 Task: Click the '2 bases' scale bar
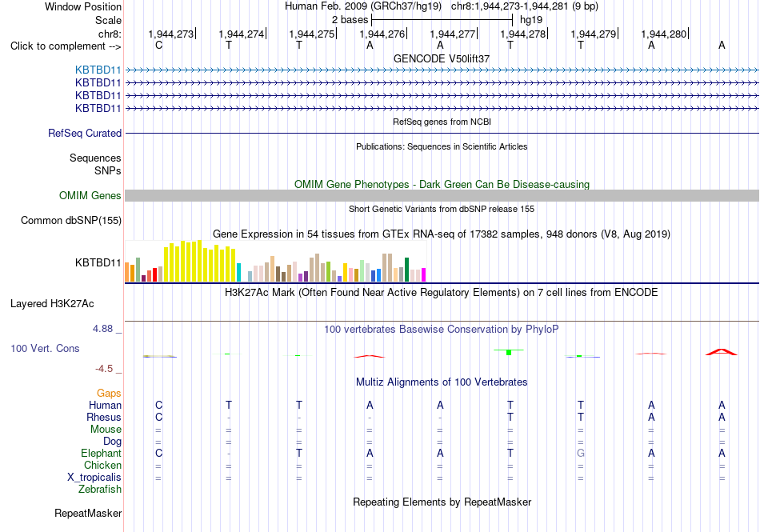(x=442, y=20)
